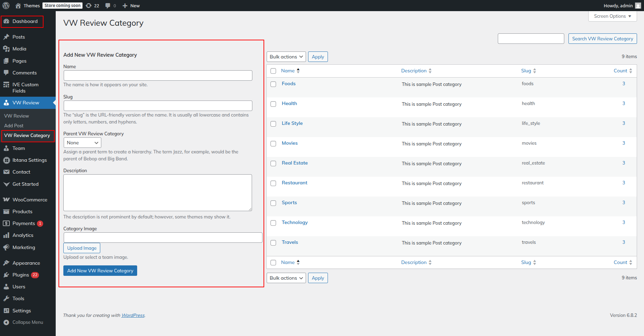The width and height of the screenshot is (644, 336).
Task: Sort the table by Count column header
Action: (620, 71)
